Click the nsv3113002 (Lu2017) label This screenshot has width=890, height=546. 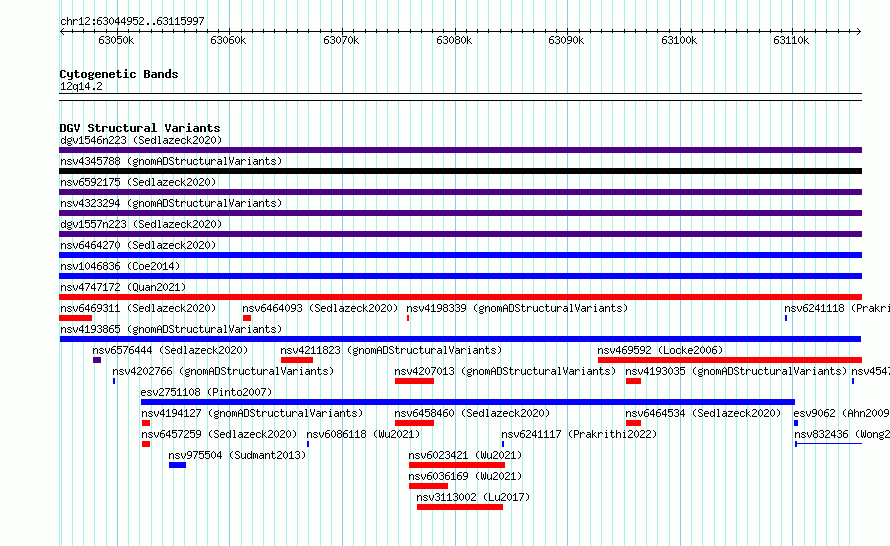pyautogui.click(x=473, y=497)
